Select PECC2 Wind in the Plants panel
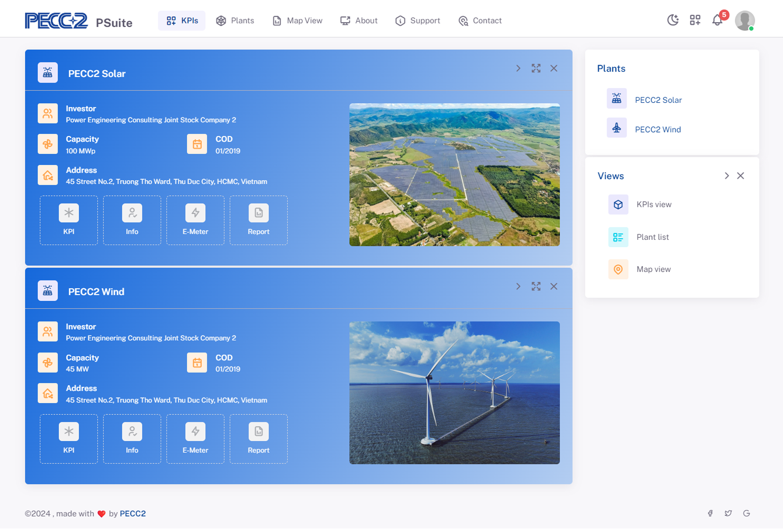783x532 pixels. [x=658, y=129]
